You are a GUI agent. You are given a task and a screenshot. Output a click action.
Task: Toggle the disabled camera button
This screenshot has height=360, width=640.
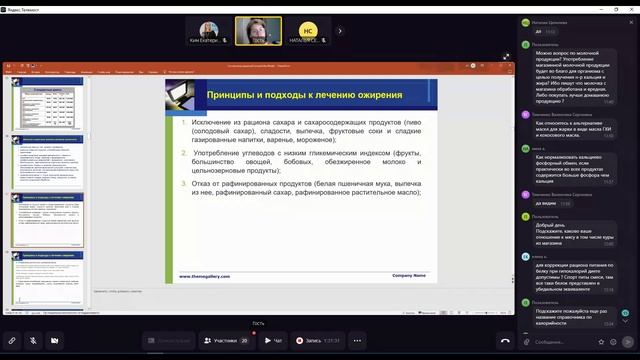pos(54,340)
